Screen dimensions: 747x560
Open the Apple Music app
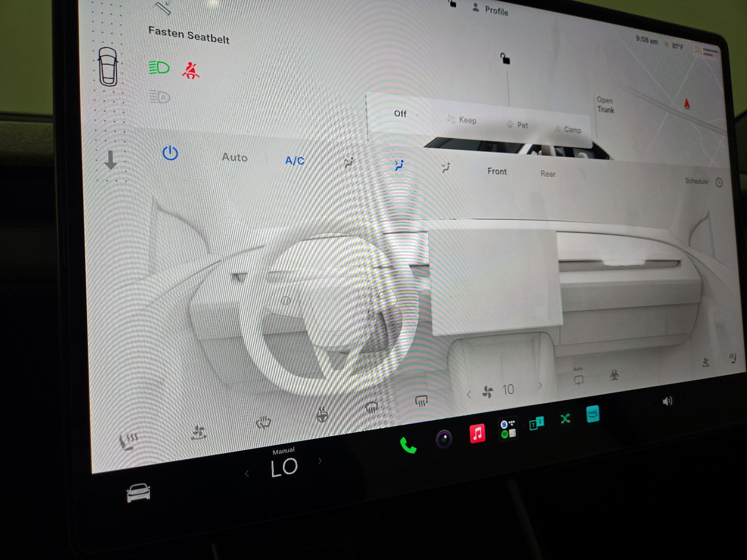pos(477,433)
